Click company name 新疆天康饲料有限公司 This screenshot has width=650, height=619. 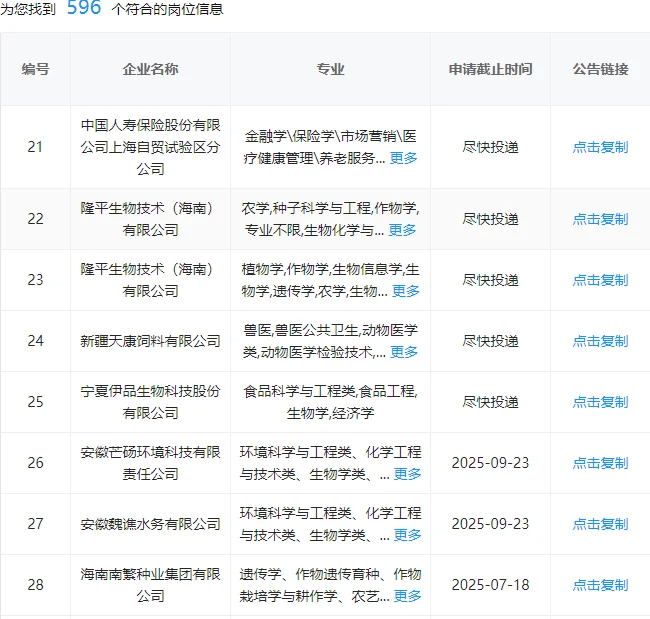(150, 341)
